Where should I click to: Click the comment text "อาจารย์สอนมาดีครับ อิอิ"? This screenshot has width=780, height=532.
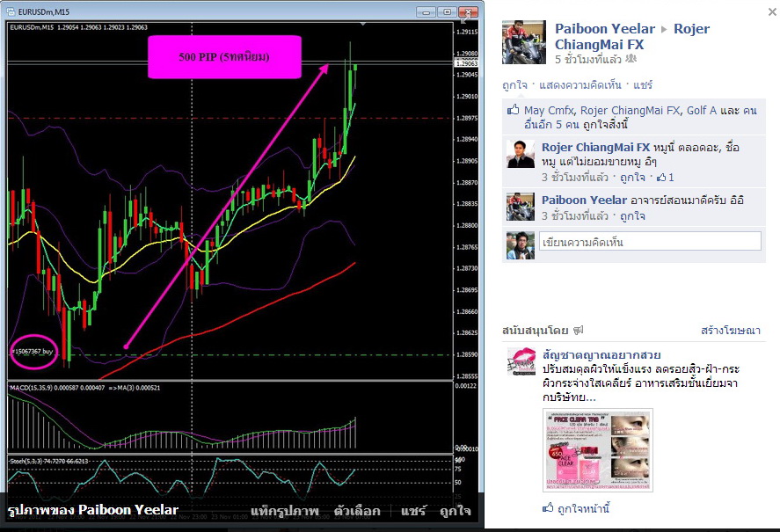coord(687,200)
